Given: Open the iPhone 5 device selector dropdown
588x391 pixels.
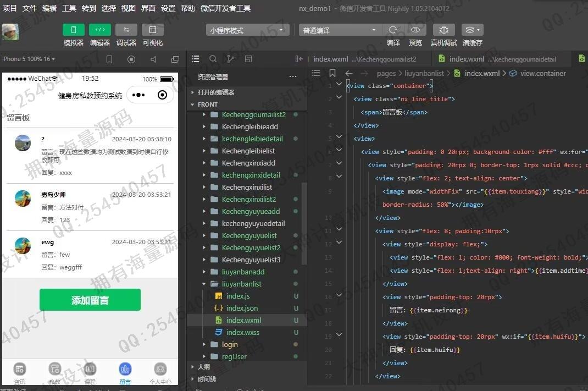Looking at the screenshot, I should 29,59.
